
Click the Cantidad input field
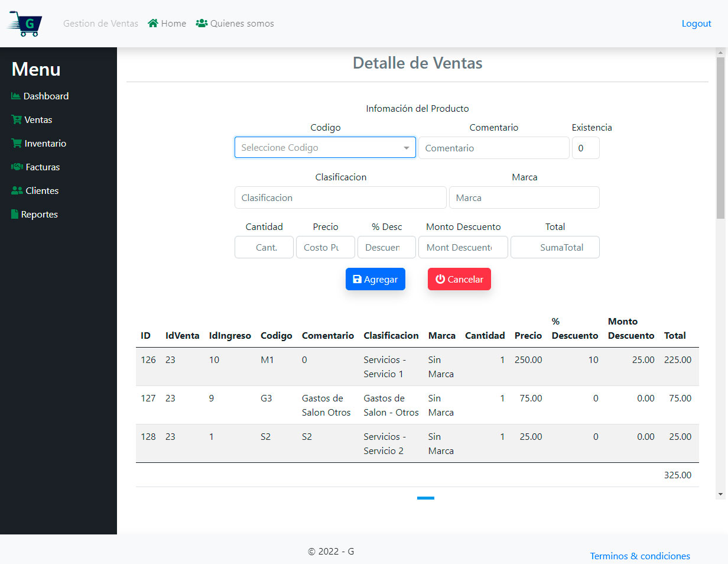[x=264, y=247]
